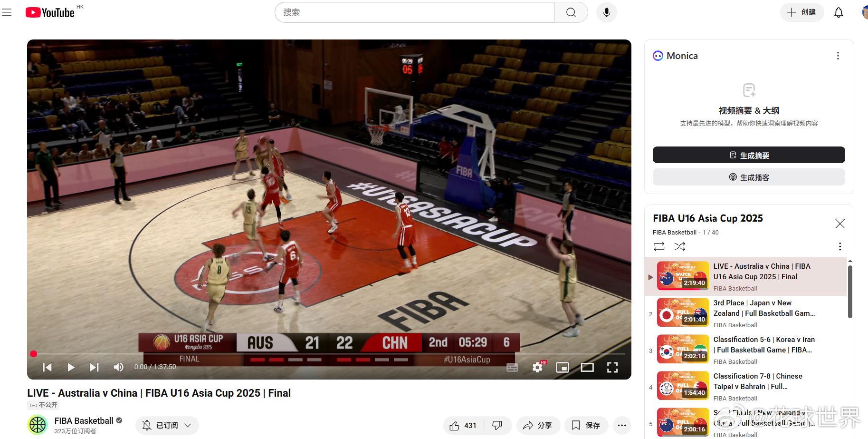868x439 pixels.
Task: Open Classification 5-6 Korea v Iran thumbnail
Action: (683, 349)
